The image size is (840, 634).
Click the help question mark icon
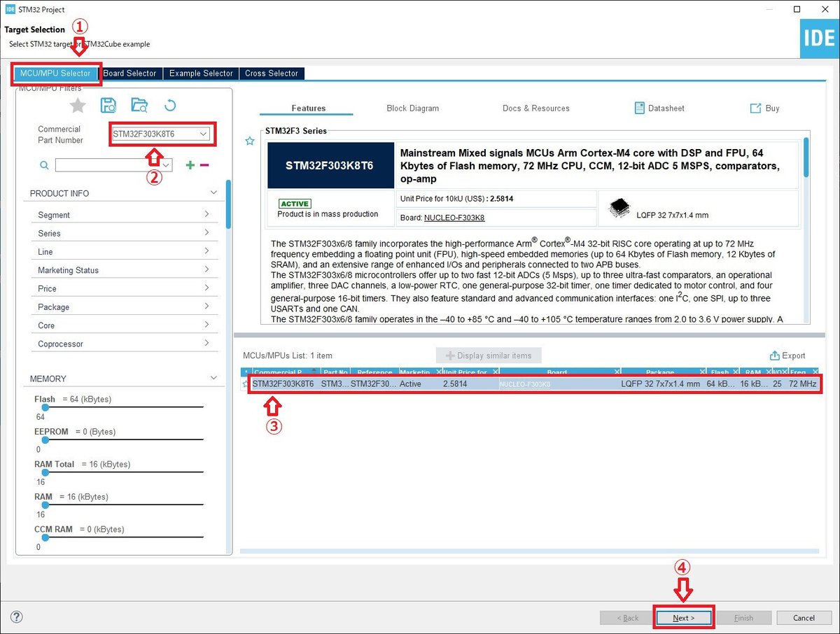[17, 617]
